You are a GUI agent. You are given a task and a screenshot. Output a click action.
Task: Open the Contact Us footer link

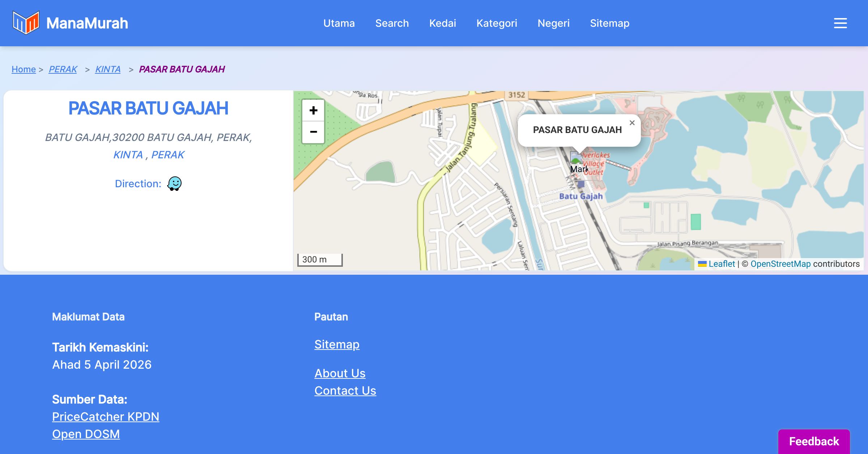(345, 391)
